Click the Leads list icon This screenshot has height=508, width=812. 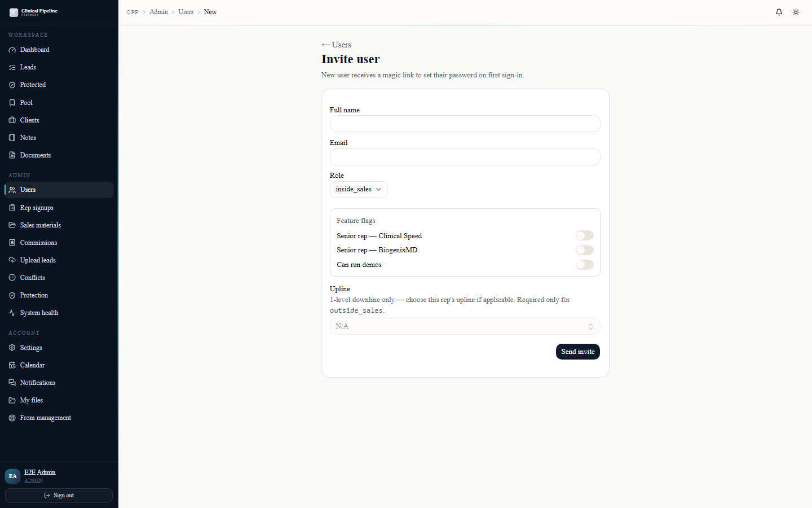pyautogui.click(x=12, y=67)
